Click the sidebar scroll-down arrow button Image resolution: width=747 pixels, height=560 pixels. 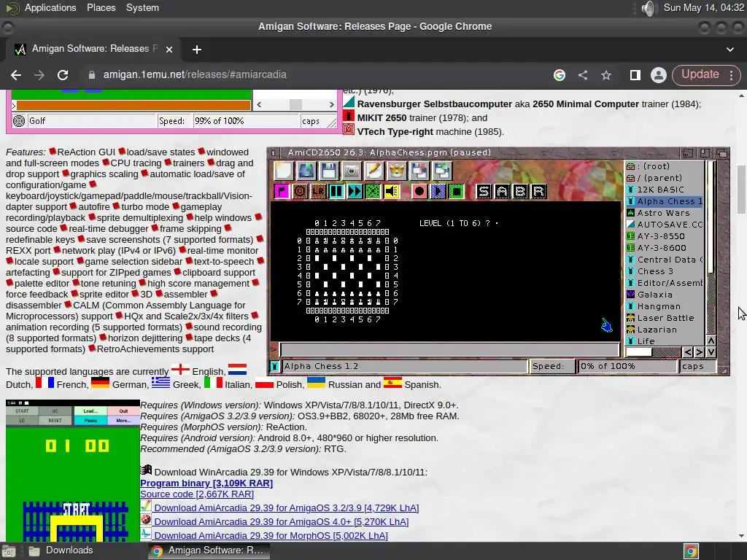[x=711, y=352]
